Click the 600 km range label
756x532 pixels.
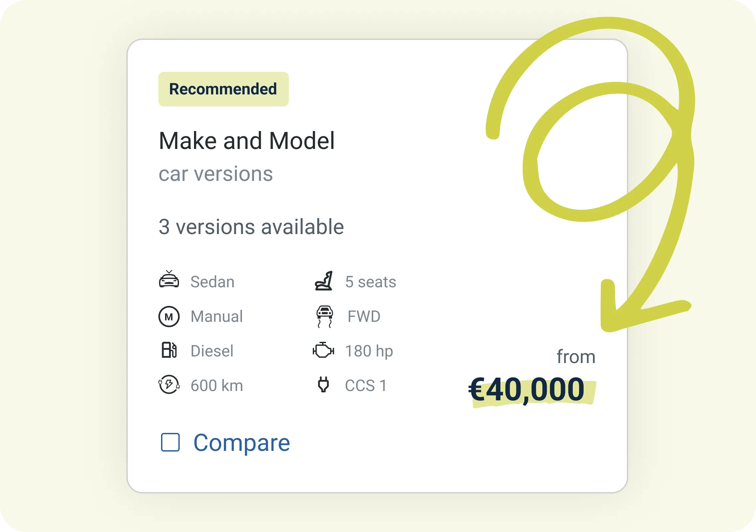tap(217, 386)
